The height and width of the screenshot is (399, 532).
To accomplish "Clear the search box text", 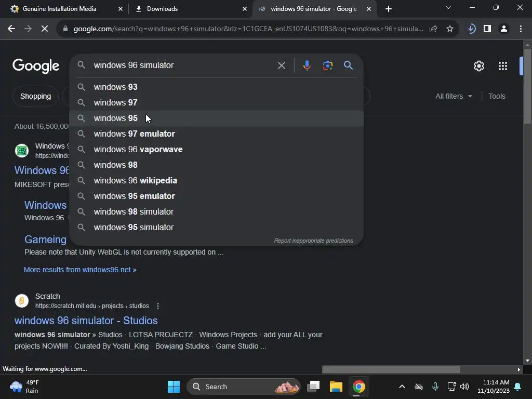I will [x=282, y=65].
